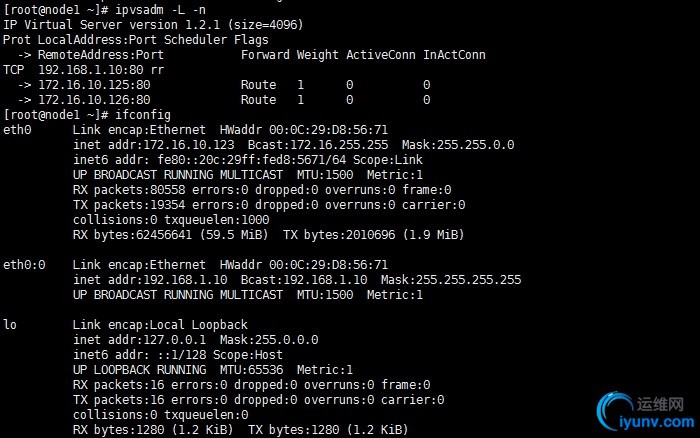The height and width of the screenshot is (438, 700).
Task: Click the ActiveConn column header
Action: click(x=381, y=55)
